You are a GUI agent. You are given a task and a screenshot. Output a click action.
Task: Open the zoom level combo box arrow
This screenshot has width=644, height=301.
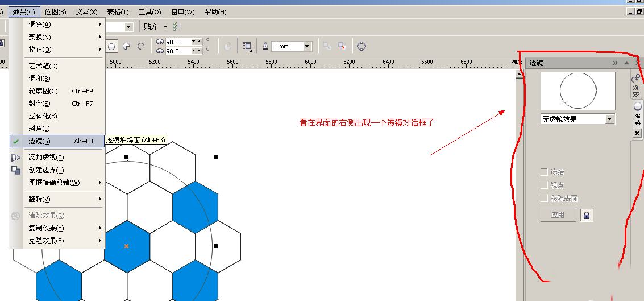129,27
